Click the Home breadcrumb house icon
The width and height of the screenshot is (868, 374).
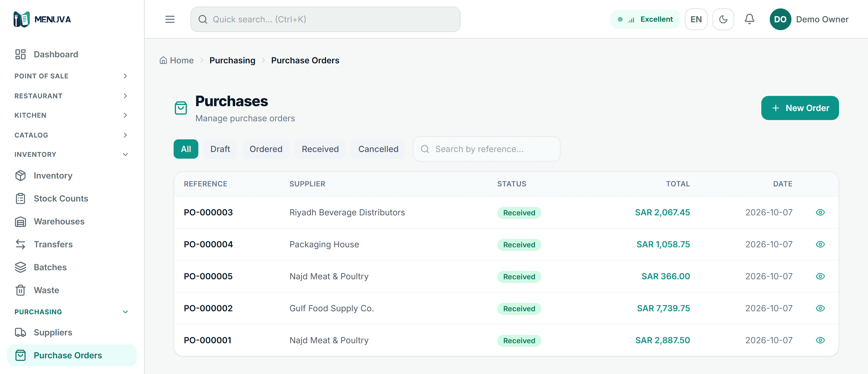(163, 60)
